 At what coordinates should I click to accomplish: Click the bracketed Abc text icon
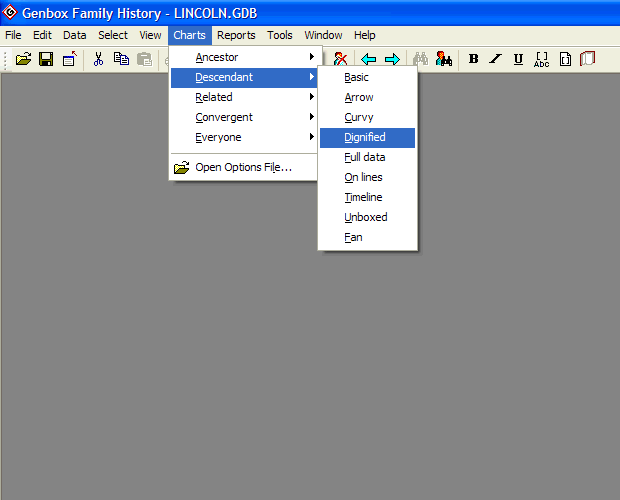click(x=542, y=59)
